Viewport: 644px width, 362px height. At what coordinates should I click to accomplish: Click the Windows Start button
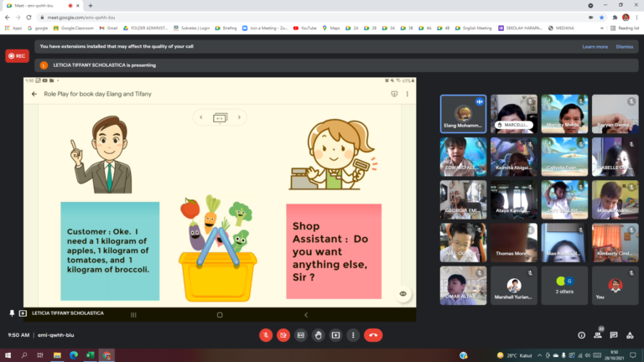(8, 355)
